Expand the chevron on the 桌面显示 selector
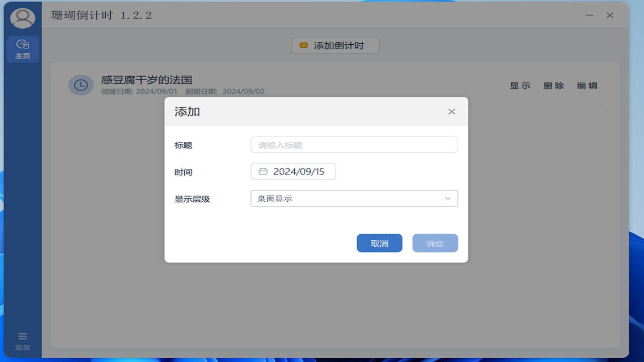 [x=447, y=198]
